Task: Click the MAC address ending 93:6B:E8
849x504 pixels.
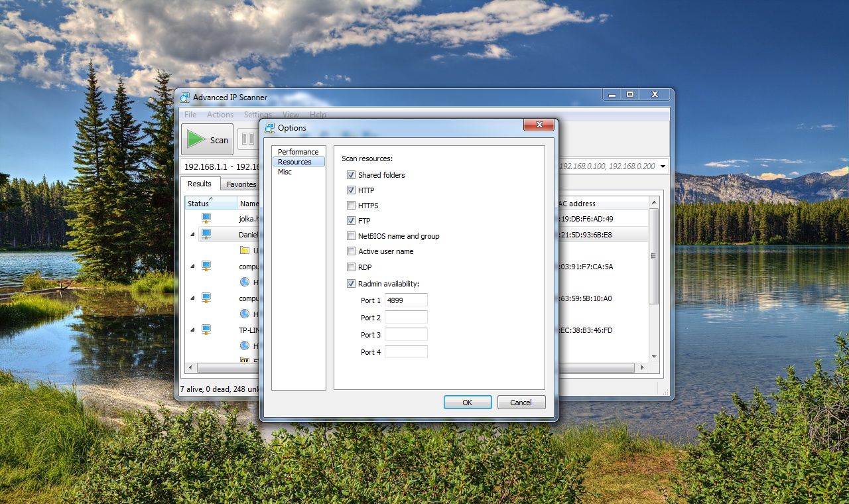Action: (x=585, y=235)
